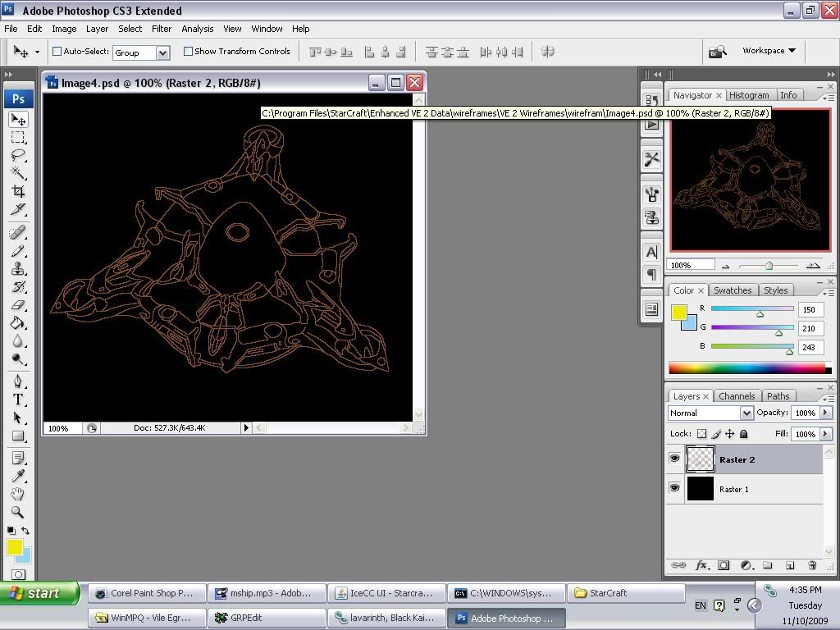840x630 pixels.
Task: Open the Color panel options menu
Action: click(x=829, y=293)
